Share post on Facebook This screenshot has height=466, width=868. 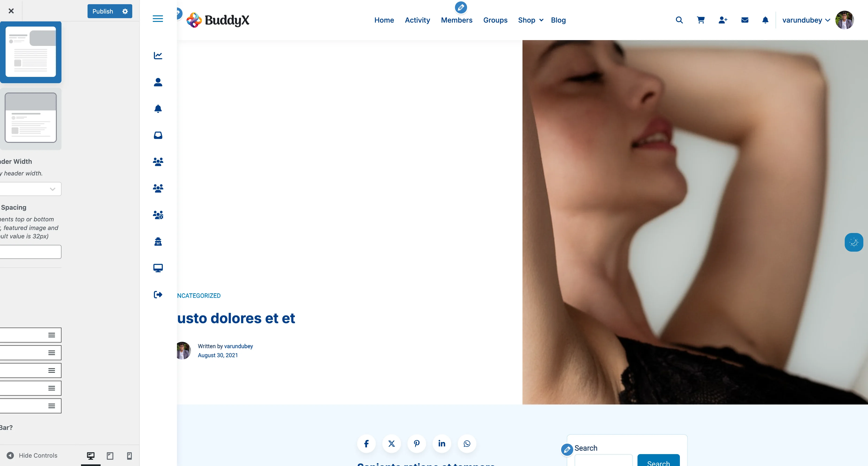point(366,444)
